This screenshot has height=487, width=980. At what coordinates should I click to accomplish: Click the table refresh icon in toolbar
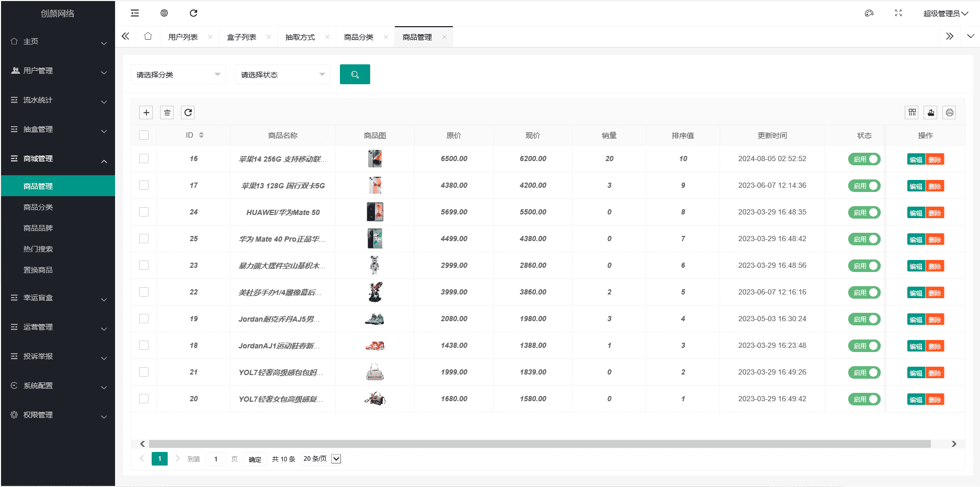coord(188,112)
